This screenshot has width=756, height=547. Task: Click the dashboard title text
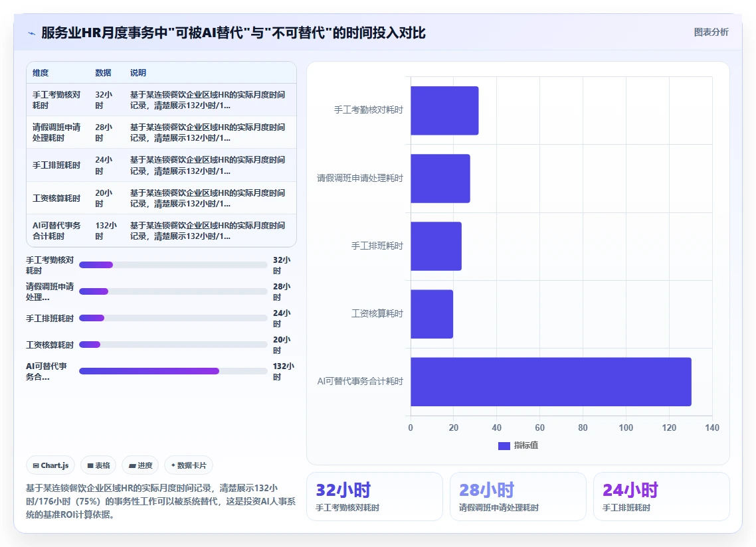(x=233, y=33)
